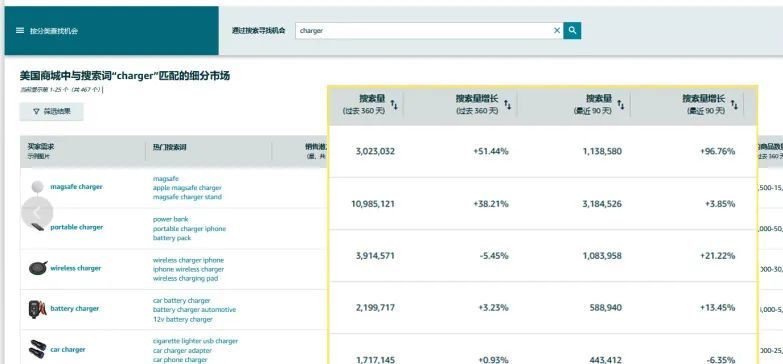
Task: Sort by 360-day search growth arrows
Action: [x=507, y=104]
